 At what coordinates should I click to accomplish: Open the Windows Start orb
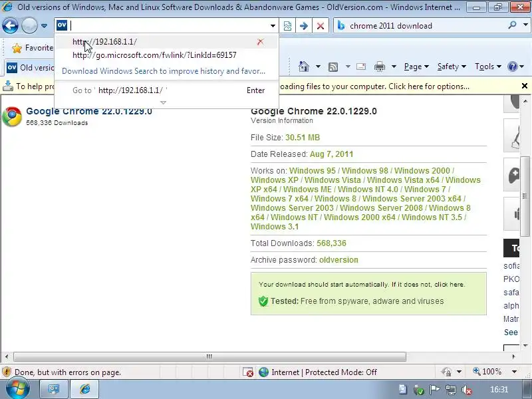point(18,389)
